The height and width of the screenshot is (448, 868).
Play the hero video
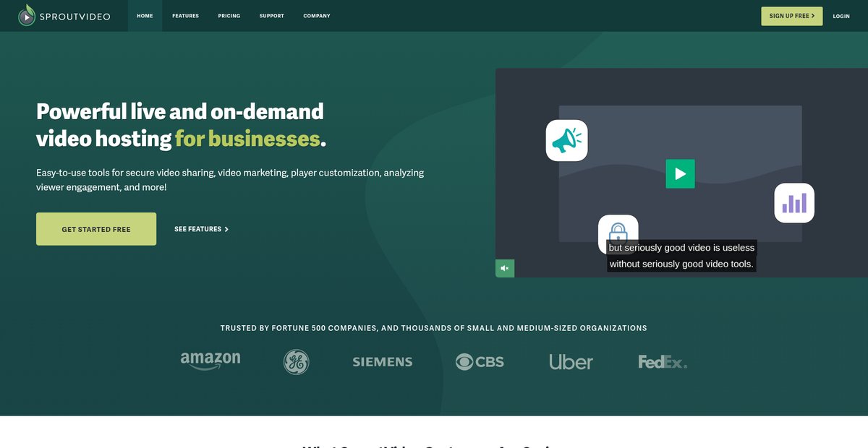(x=680, y=173)
